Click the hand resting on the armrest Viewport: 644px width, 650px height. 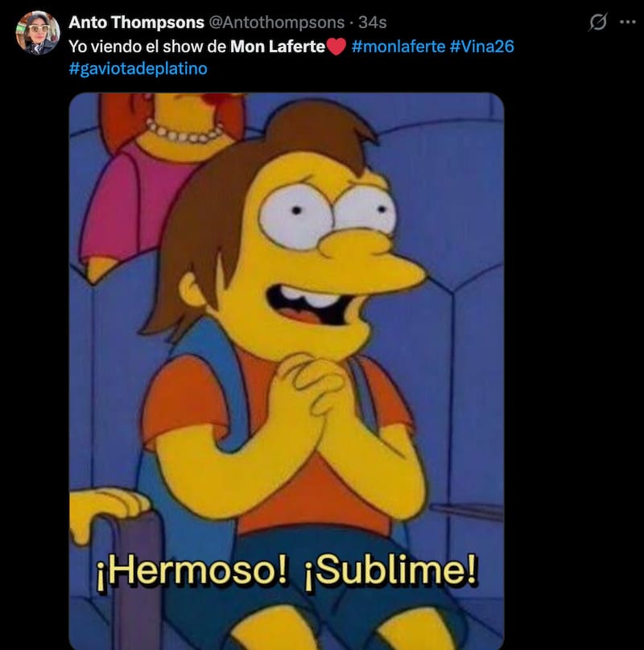coord(109,512)
